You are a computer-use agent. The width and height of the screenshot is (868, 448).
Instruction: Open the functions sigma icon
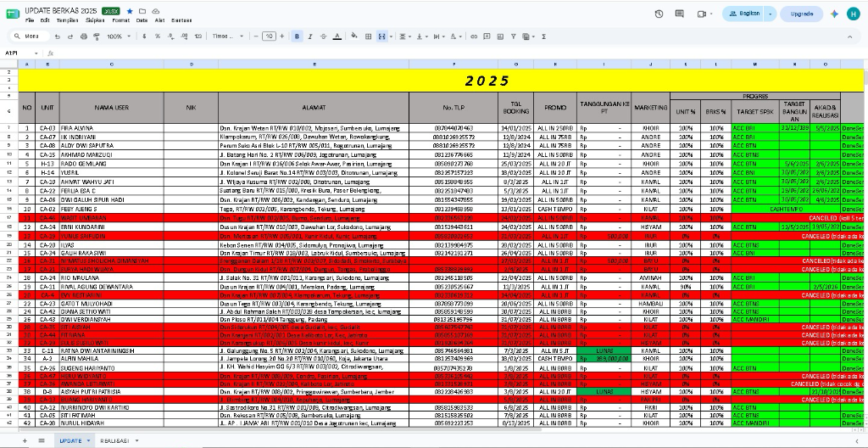(544, 36)
